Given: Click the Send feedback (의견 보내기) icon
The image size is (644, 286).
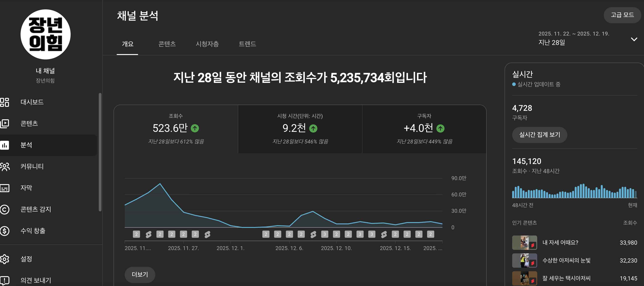Looking at the screenshot, I should [4, 280].
